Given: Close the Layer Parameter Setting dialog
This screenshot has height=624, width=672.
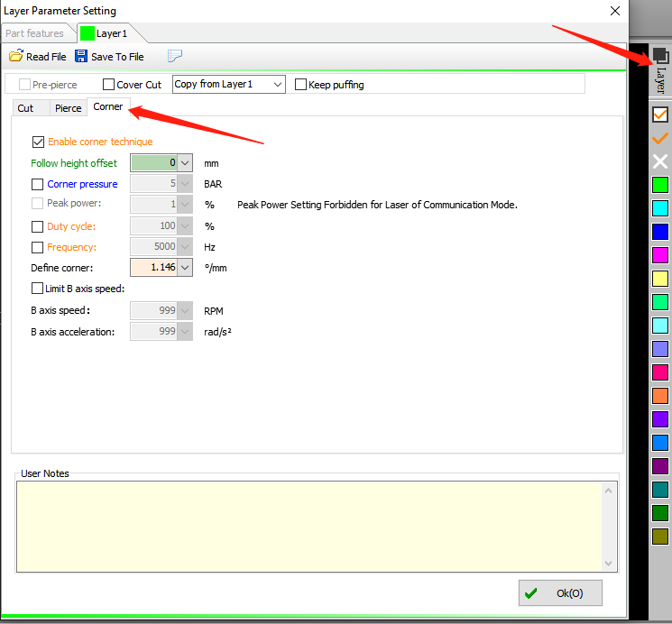Looking at the screenshot, I should click(615, 11).
